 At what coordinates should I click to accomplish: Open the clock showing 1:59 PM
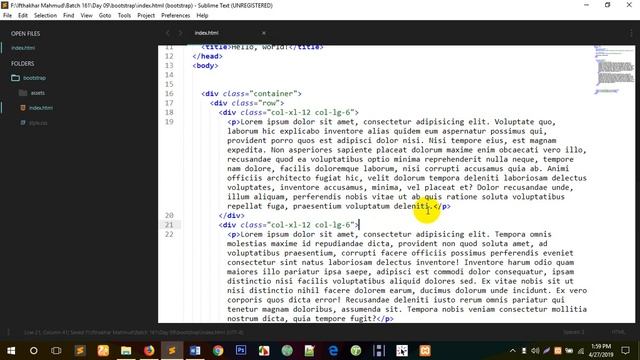tap(601, 351)
